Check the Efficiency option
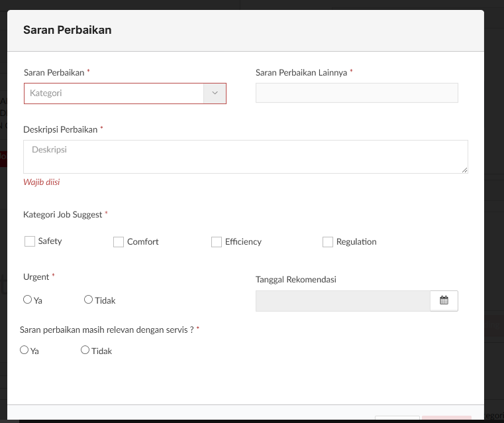 217,242
